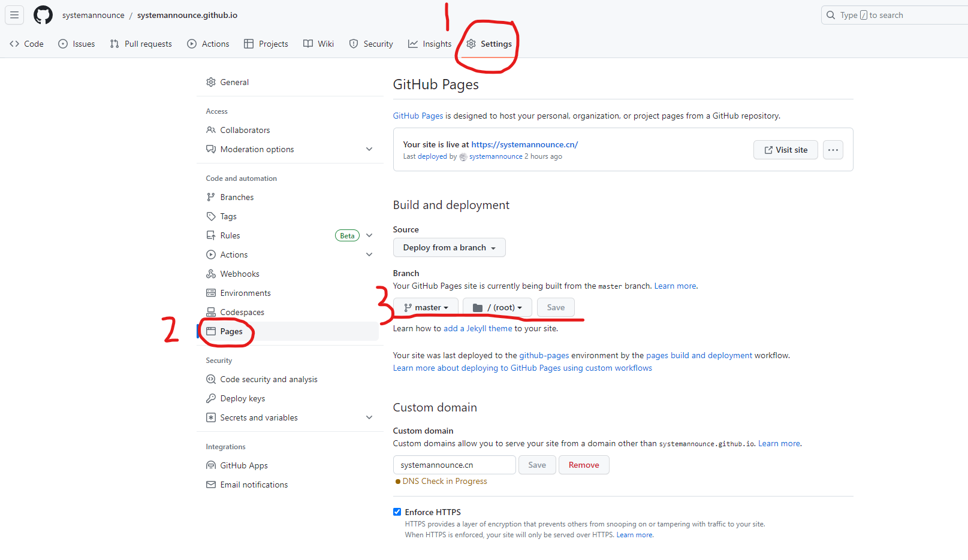968x560 pixels.
Task: Open Branches settings page
Action: (x=290, y=197)
